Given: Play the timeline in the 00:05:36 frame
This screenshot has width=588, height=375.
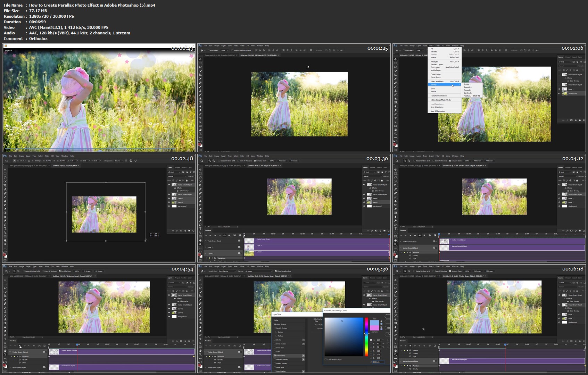Looking at the screenshot, I should [215, 346].
